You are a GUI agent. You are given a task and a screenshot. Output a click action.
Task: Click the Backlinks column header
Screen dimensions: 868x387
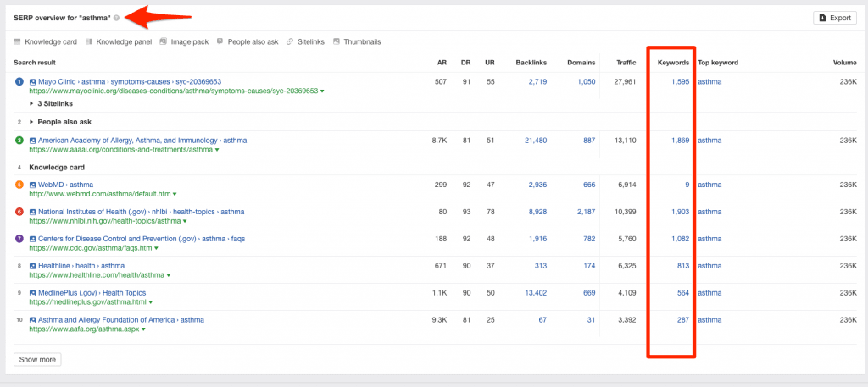coord(531,63)
